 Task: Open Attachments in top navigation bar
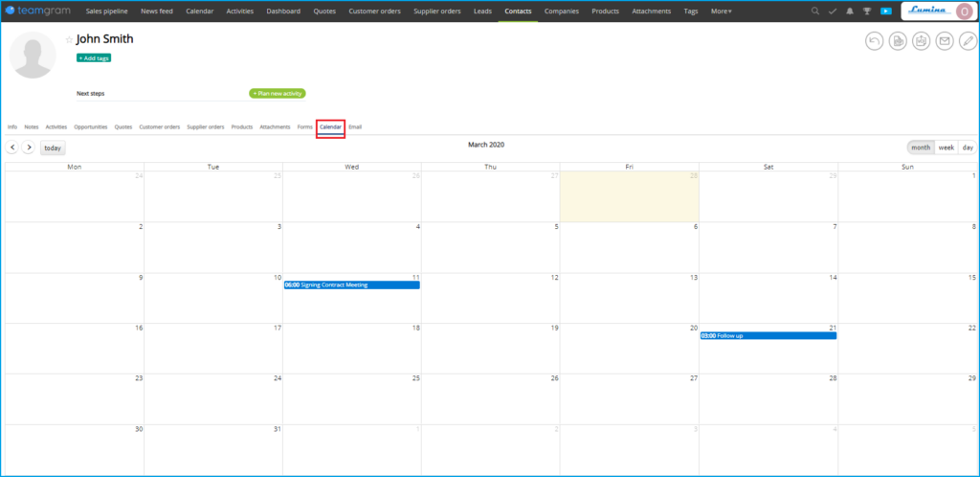click(651, 11)
